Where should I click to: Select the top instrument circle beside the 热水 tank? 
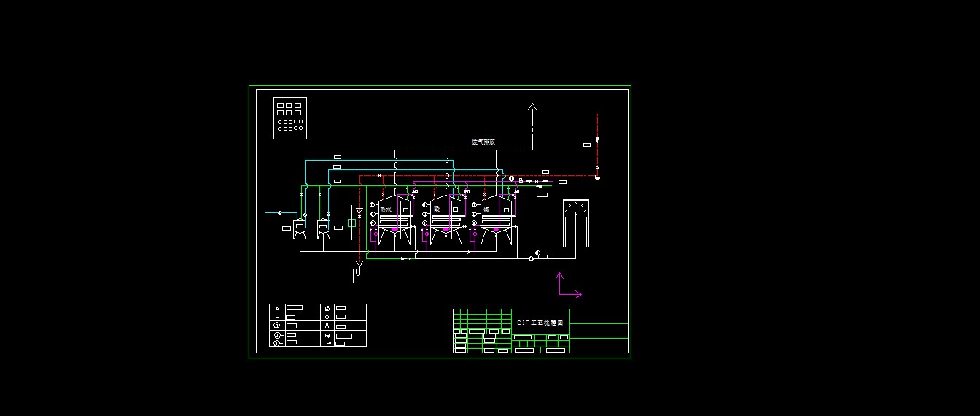pyautogui.click(x=372, y=205)
